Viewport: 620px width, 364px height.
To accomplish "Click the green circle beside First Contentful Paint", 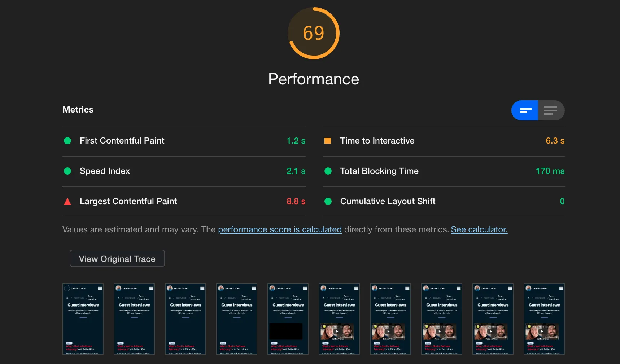I will pyautogui.click(x=67, y=141).
